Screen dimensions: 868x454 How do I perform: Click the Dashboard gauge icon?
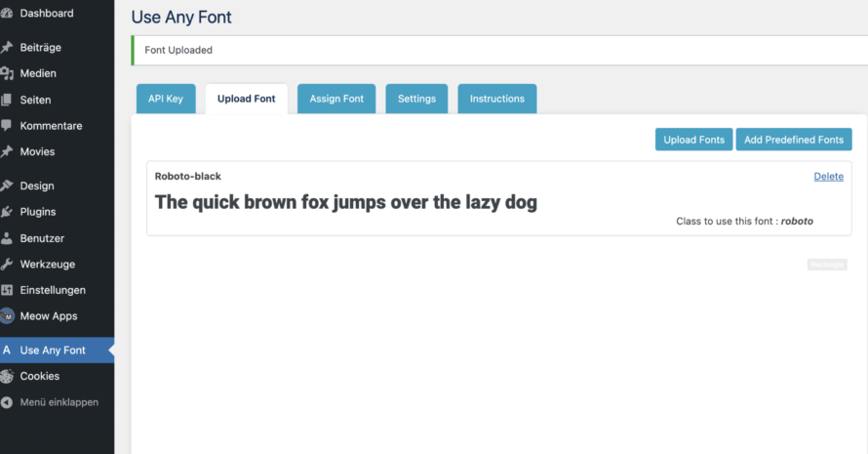coord(7,14)
